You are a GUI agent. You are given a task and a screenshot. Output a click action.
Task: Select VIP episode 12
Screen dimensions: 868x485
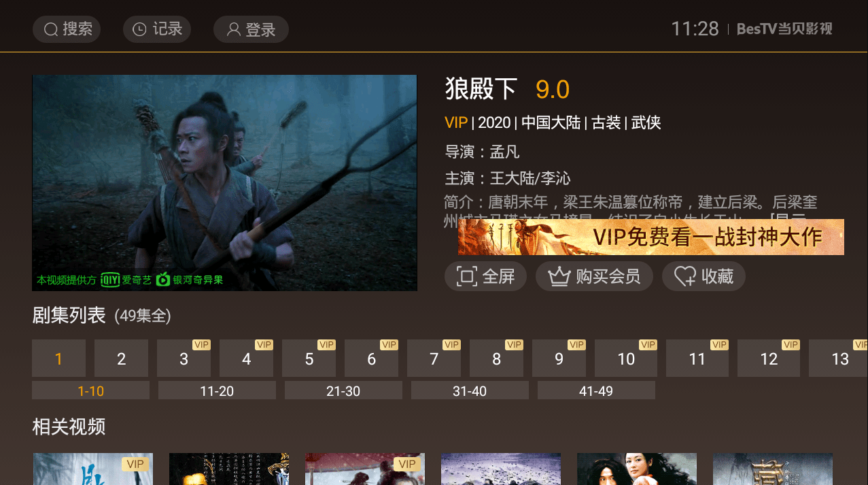click(x=769, y=358)
